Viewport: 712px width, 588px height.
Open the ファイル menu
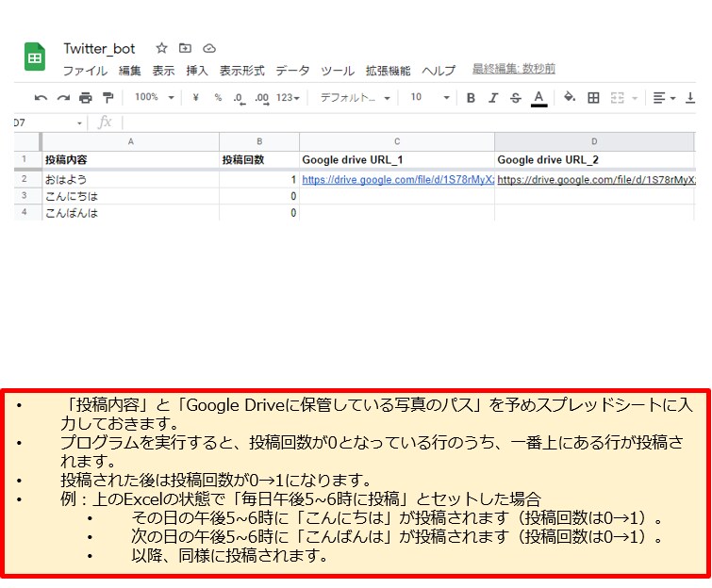pyautogui.click(x=85, y=71)
